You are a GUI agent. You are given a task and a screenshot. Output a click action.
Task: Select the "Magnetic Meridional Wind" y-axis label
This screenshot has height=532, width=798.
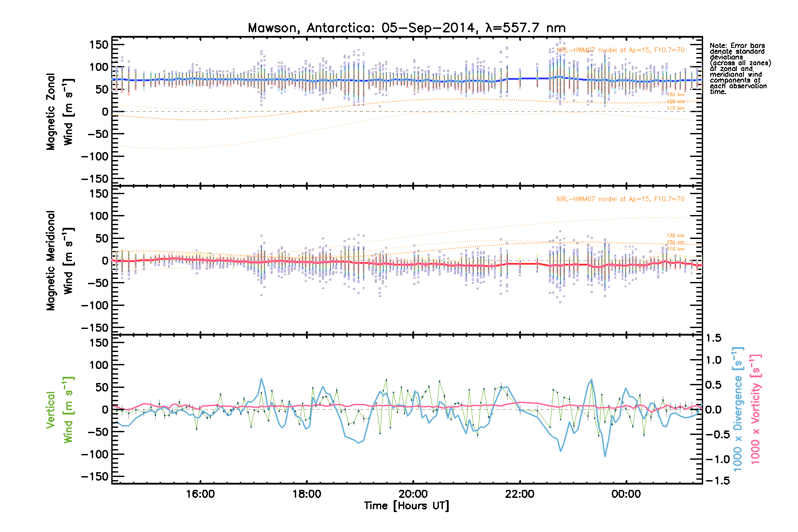(60, 260)
